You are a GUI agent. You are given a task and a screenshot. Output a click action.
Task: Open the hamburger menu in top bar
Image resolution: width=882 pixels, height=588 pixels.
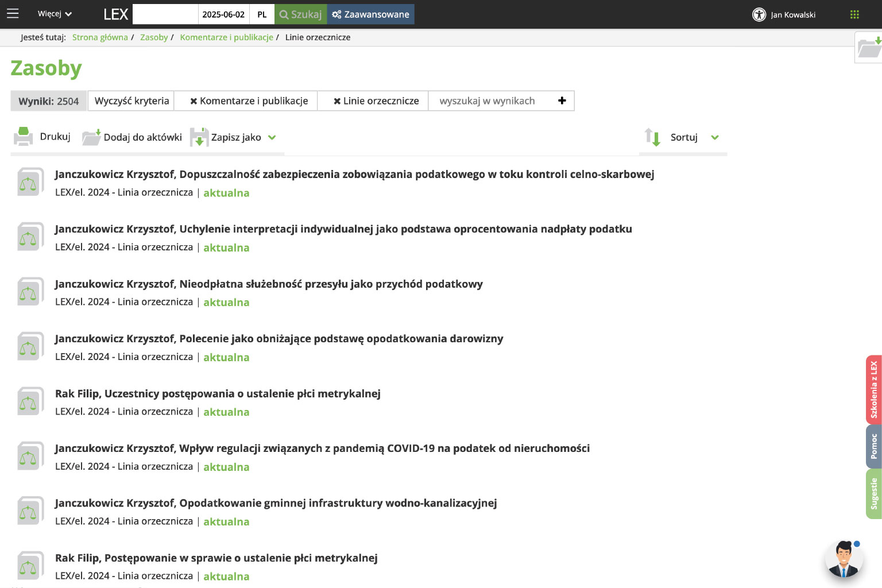pyautogui.click(x=13, y=14)
